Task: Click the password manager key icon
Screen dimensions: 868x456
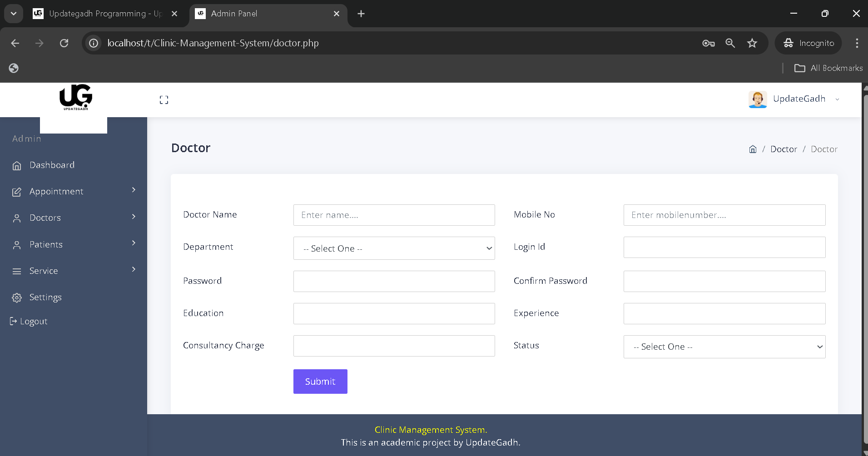Action: coord(708,43)
